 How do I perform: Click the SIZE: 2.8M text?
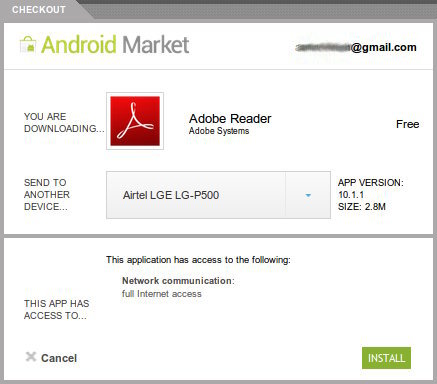click(362, 207)
